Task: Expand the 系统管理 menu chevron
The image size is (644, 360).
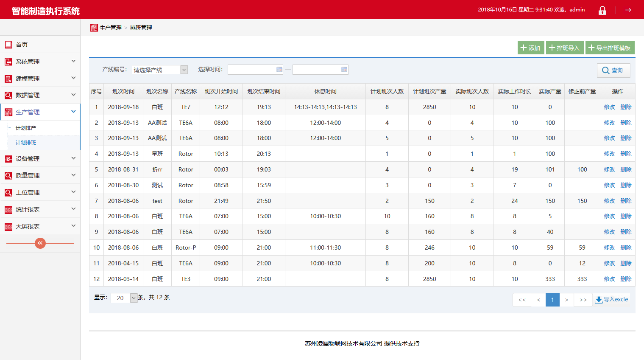Action: (73, 61)
